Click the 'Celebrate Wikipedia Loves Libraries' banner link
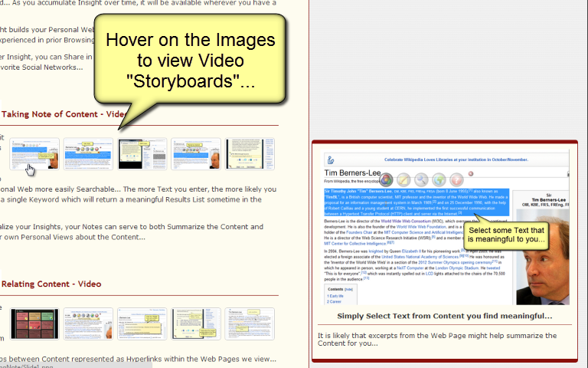588x368 pixels. pyautogui.click(x=456, y=159)
